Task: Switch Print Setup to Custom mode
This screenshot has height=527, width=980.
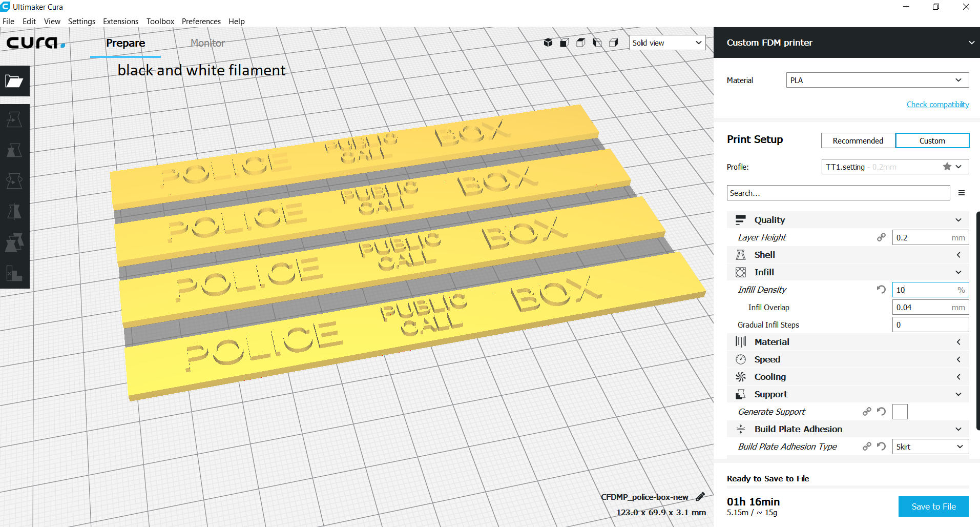Action: click(932, 140)
